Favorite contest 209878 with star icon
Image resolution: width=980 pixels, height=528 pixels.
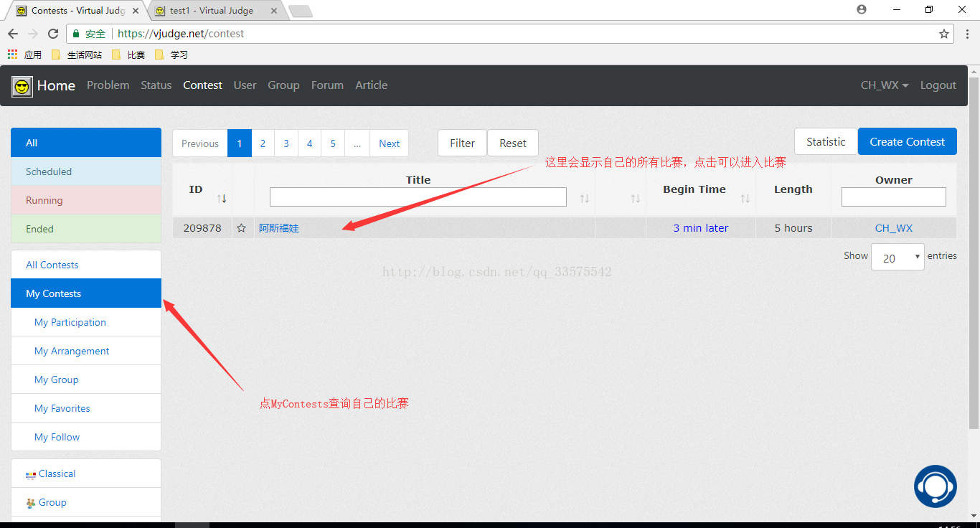pyautogui.click(x=242, y=228)
